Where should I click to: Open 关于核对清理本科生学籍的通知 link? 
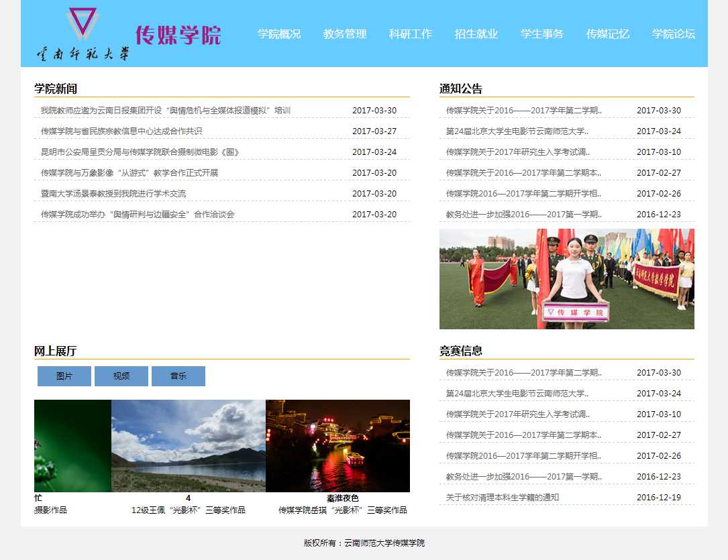coord(503,498)
